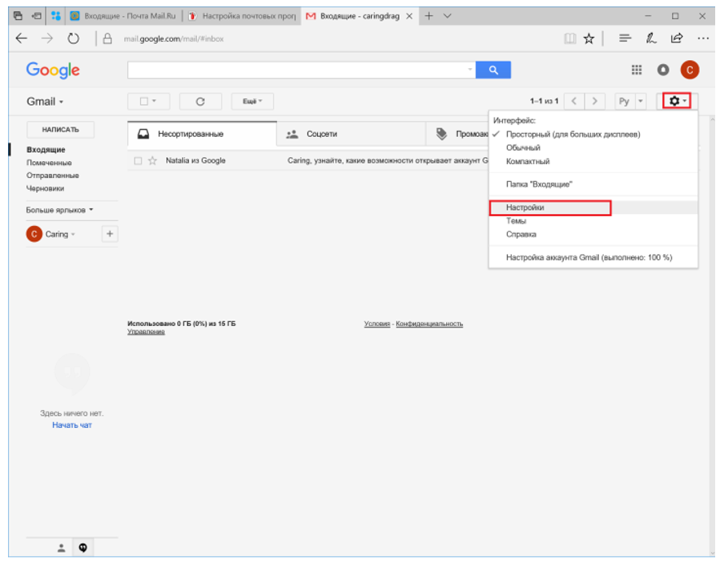Open the input language arrow next to Ру
This screenshot has width=728, height=568.
640,101
